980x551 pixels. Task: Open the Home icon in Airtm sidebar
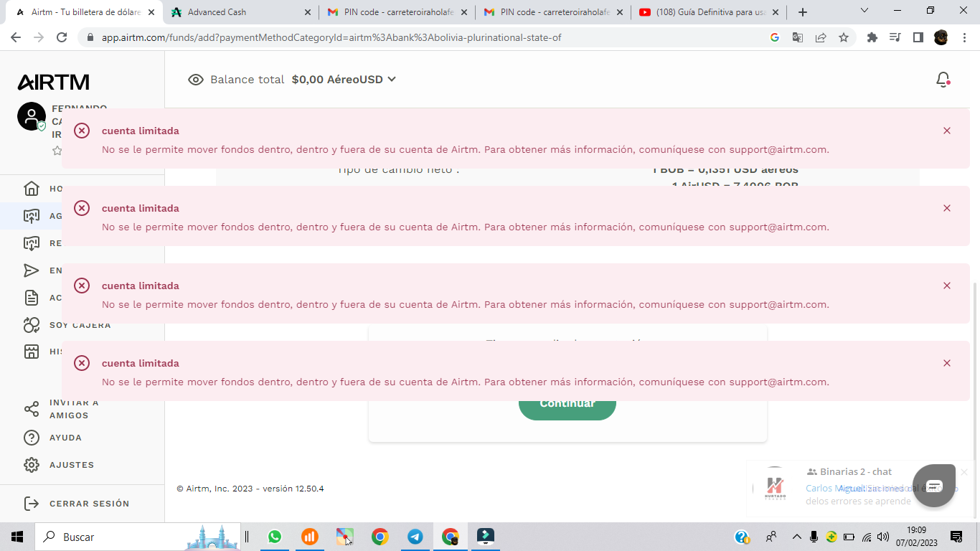(32, 189)
